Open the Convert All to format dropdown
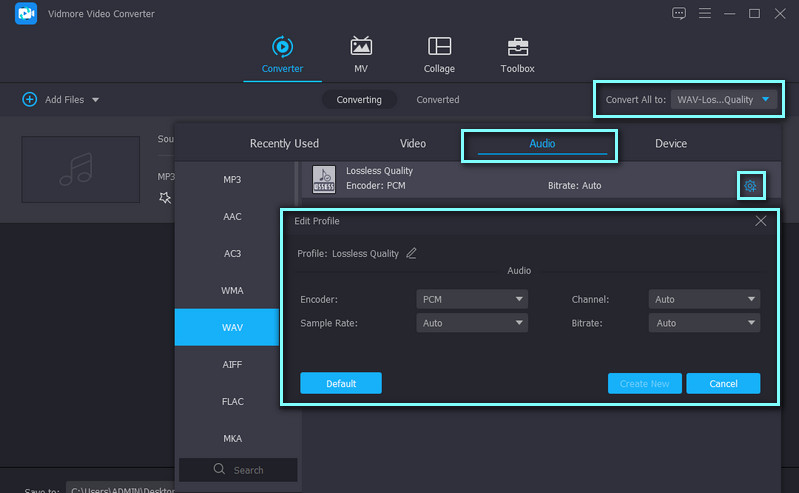Image resolution: width=799 pixels, height=493 pixels. [x=724, y=100]
